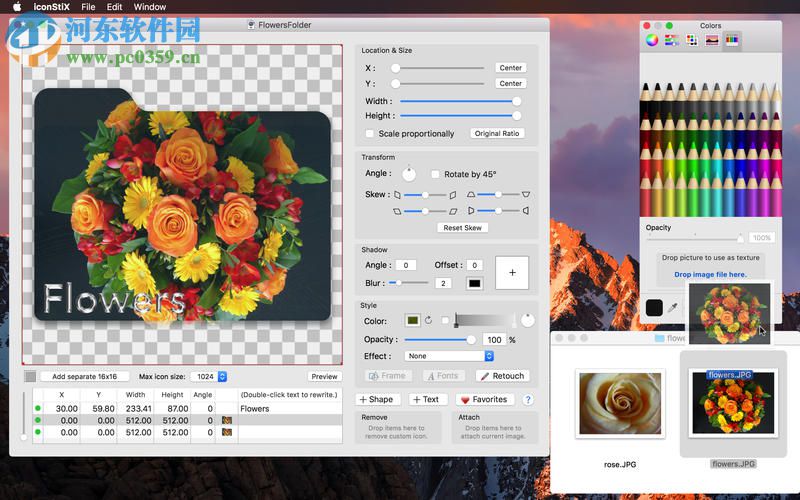
Task: Click the Retouch brush button
Action: point(502,376)
